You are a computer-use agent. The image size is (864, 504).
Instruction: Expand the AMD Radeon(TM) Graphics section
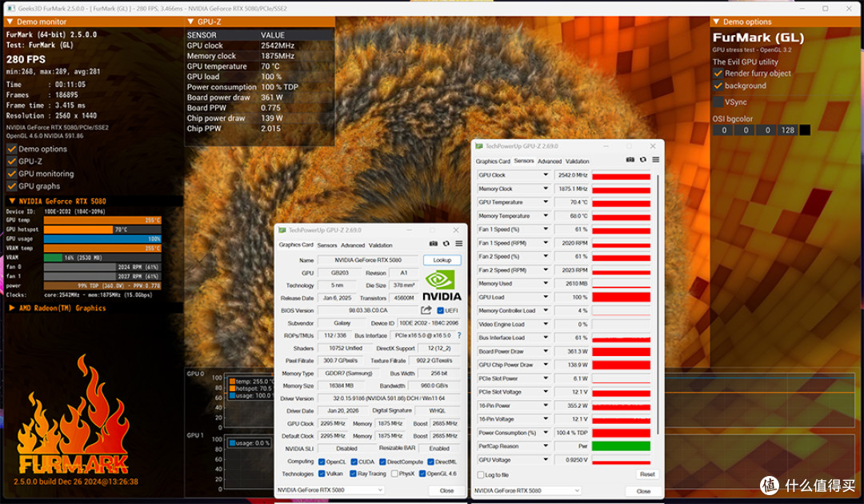[x=11, y=308]
